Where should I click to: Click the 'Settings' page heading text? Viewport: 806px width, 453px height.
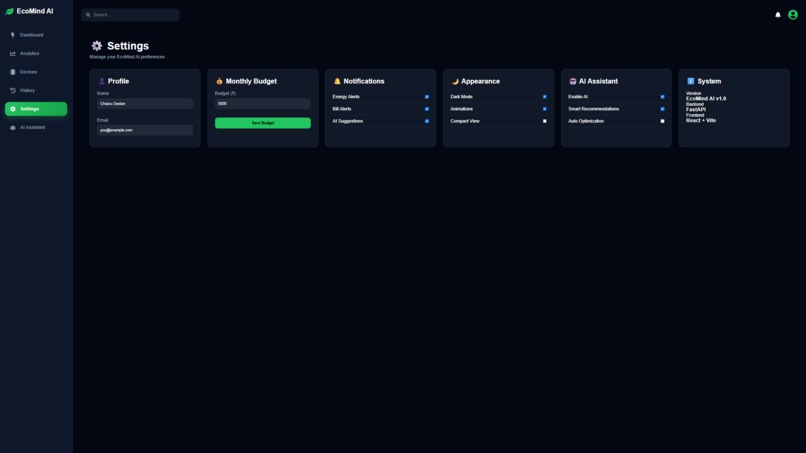pyautogui.click(x=128, y=46)
